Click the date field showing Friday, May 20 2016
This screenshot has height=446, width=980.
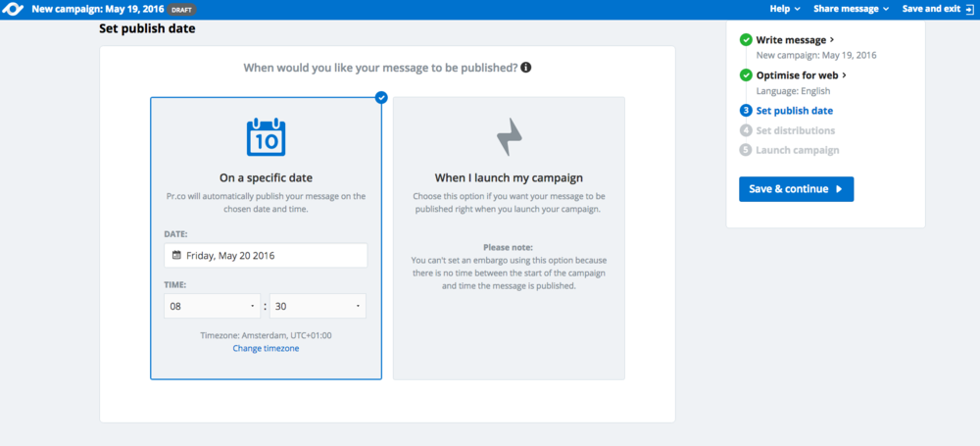coord(266,255)
